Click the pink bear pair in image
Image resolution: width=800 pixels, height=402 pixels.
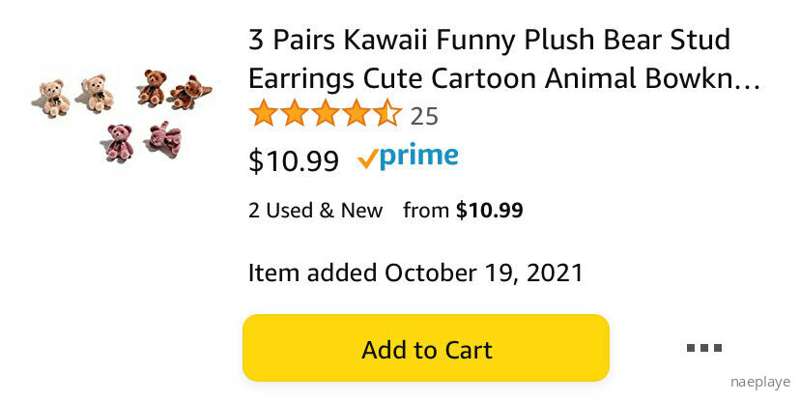(142, 141)
